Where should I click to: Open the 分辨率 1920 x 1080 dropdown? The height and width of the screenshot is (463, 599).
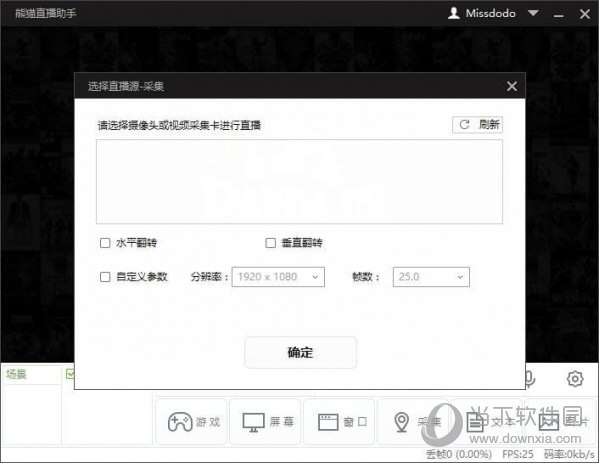(278, 277)
